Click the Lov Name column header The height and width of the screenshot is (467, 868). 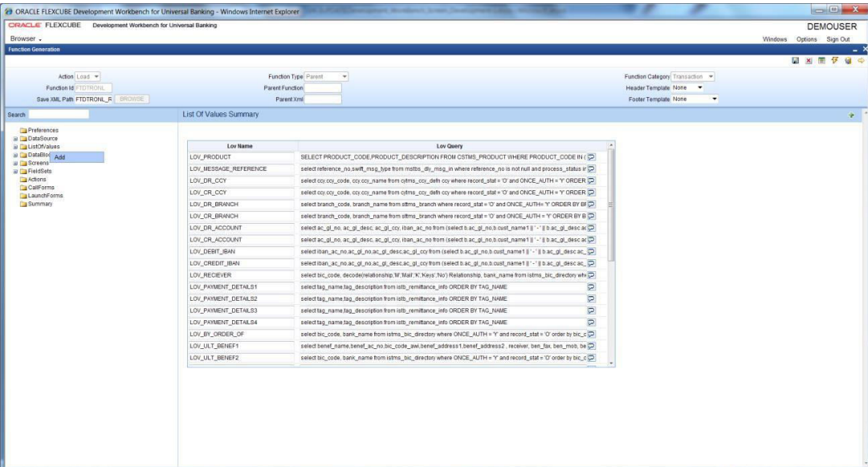[x=240, y=146]
